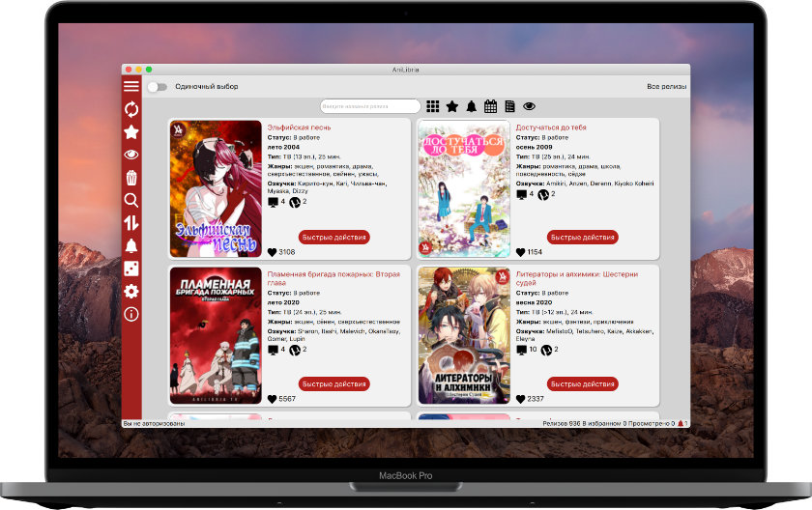Image resolution: width=812 pixels, height=510 pixels.
Task: Click the heart icon beside 1154
Action: coord(520,252)
